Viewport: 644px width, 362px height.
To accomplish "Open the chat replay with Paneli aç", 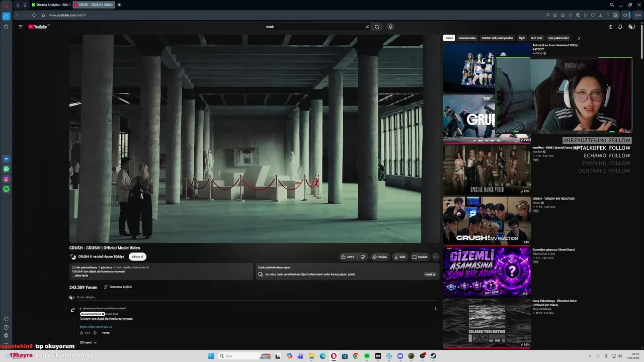I will (x=430, y=275).
